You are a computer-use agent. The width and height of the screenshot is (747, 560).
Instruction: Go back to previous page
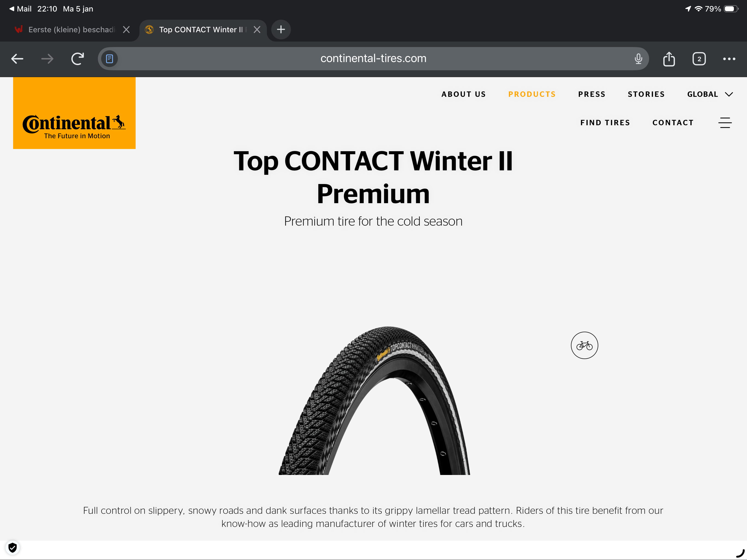point(17,59)
